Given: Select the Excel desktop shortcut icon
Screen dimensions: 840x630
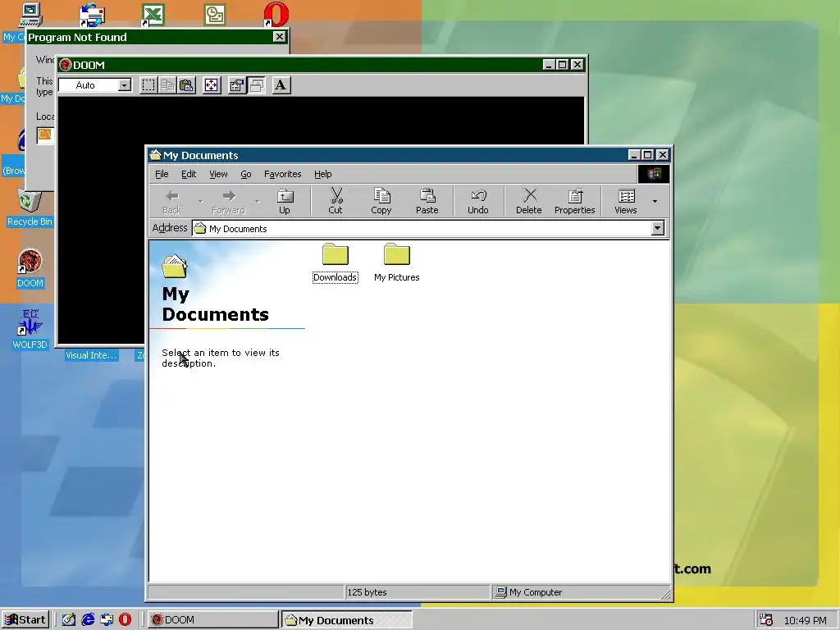Looking at the screenshot, I should [153, 15].
